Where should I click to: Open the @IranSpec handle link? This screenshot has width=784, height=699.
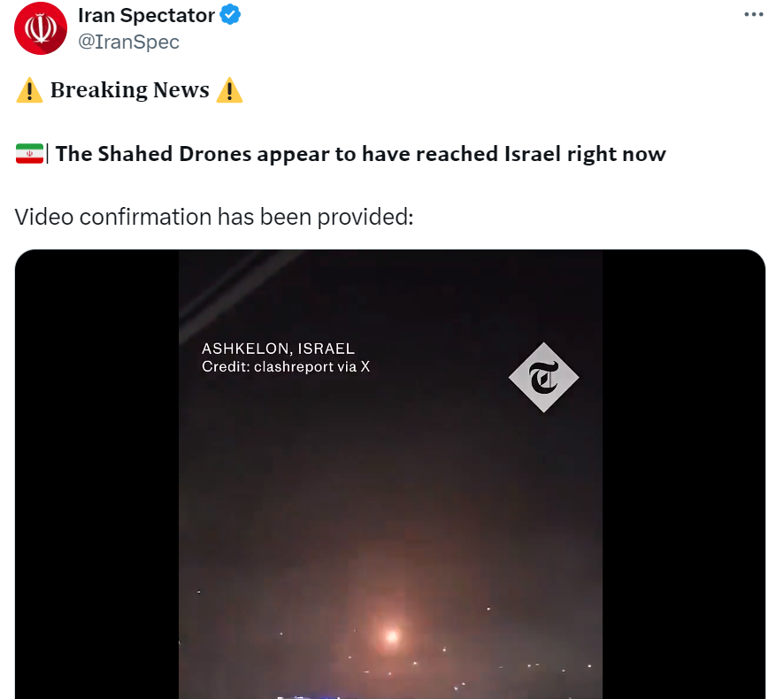click(x=128, y=42)
